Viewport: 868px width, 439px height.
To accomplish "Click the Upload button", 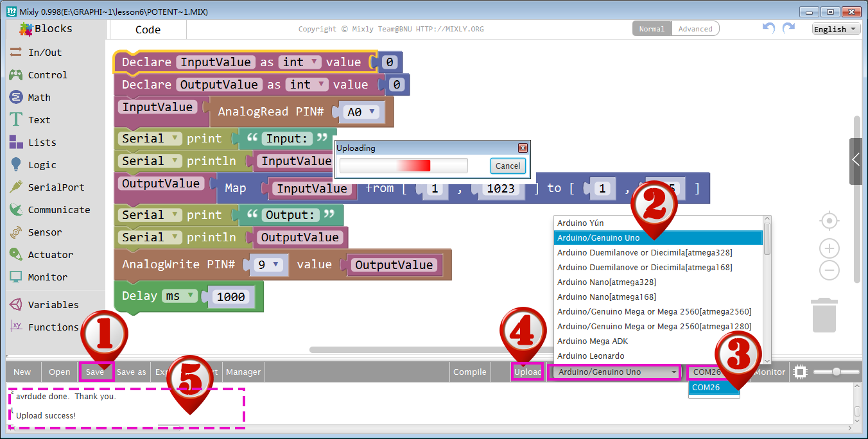I will point(528,372).
